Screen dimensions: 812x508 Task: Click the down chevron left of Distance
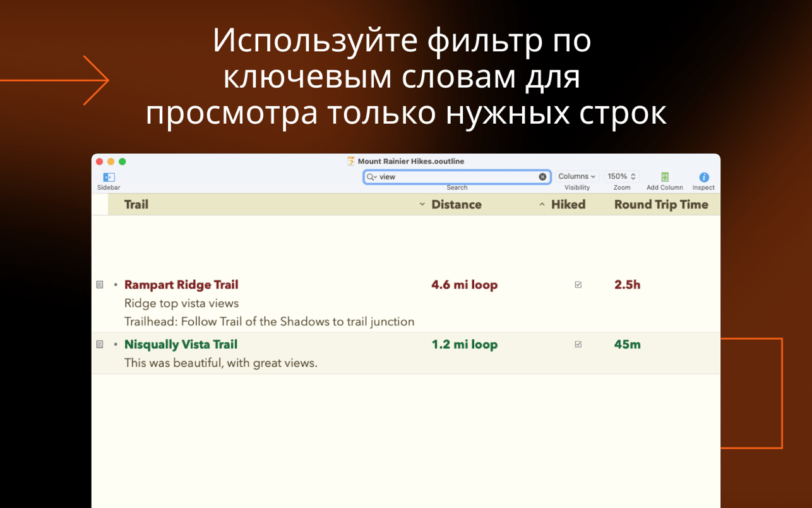422,205
